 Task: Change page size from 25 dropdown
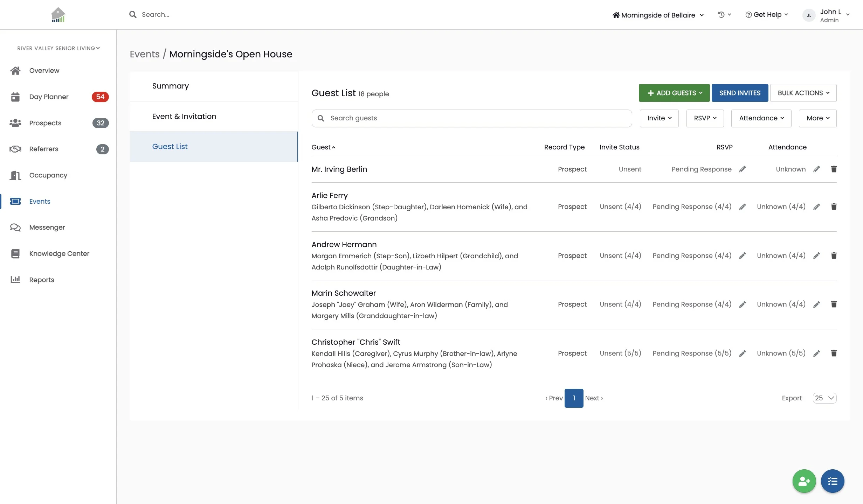point(824,398)
